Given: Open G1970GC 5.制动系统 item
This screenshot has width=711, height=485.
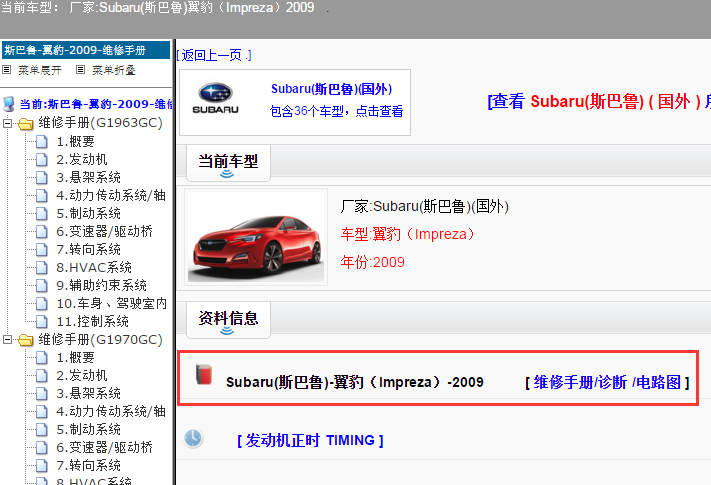Looking at the screenshot, I should 88,429.
